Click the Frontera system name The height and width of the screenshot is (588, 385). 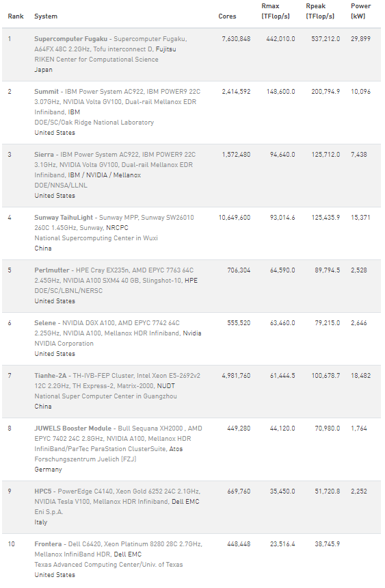[x=48, y=544]
